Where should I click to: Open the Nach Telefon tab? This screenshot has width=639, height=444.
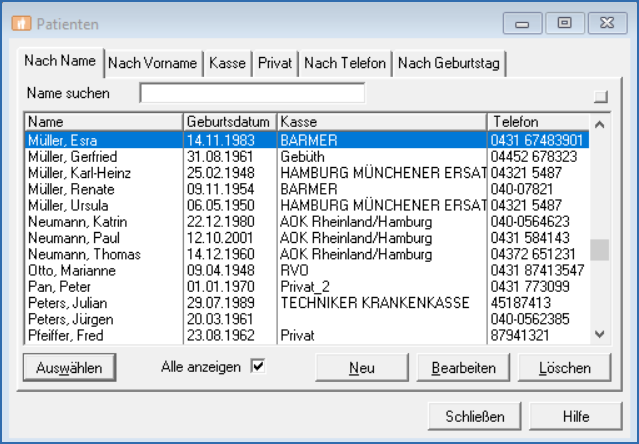pyautogui.click(x=345, y=63)
